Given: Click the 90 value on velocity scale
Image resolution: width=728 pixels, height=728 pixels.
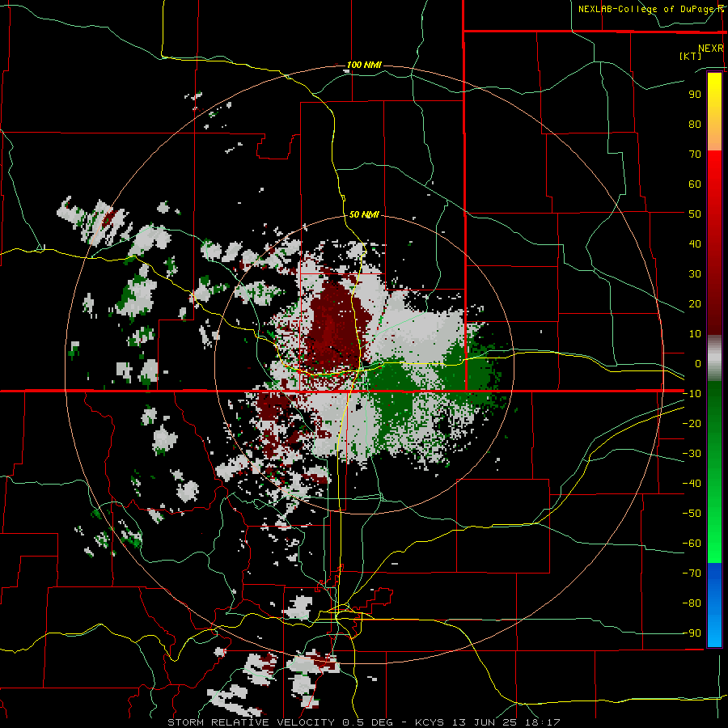Looking at the screenshot, I should tap(695, 95).
